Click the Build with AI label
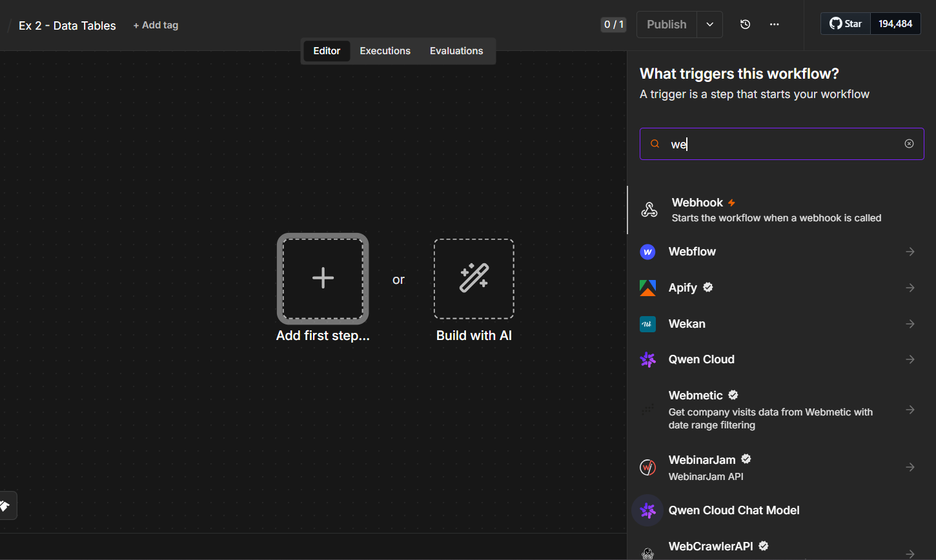936x560 pixels. click(x=474, y=335)
